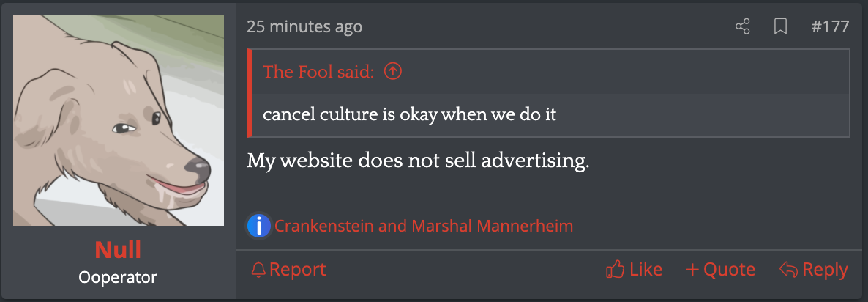Open the 'Null' username profile
868x302 pixels.
coord(118,251)
